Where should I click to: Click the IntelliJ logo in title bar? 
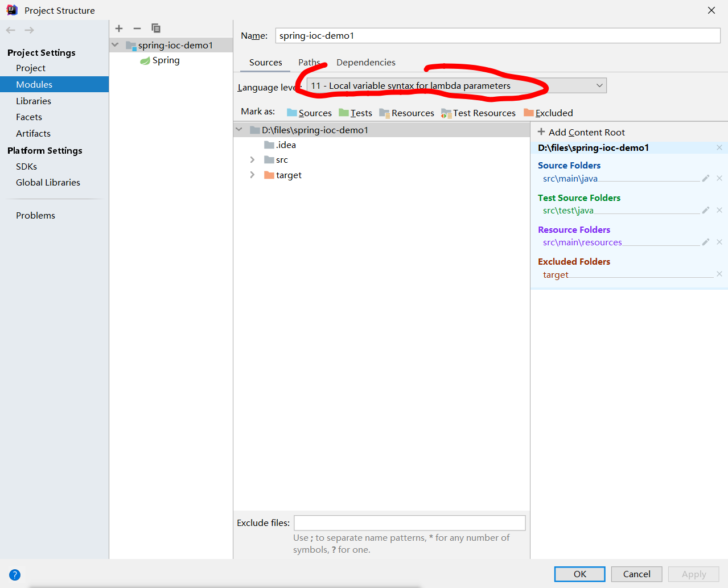coord(12,10)
